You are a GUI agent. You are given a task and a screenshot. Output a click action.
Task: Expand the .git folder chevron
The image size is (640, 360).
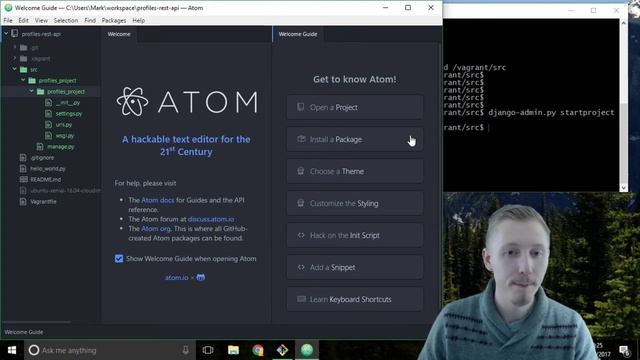click(x=15, y=47)
